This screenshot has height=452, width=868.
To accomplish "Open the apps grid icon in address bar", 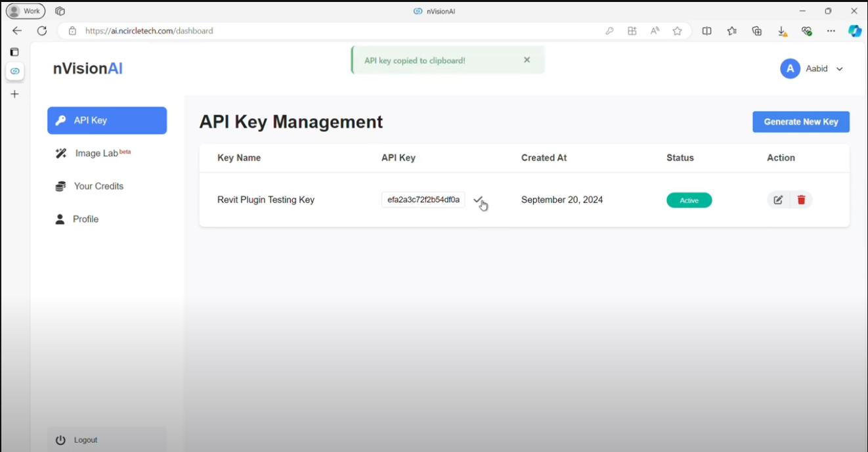I will (x=632, y=31).
